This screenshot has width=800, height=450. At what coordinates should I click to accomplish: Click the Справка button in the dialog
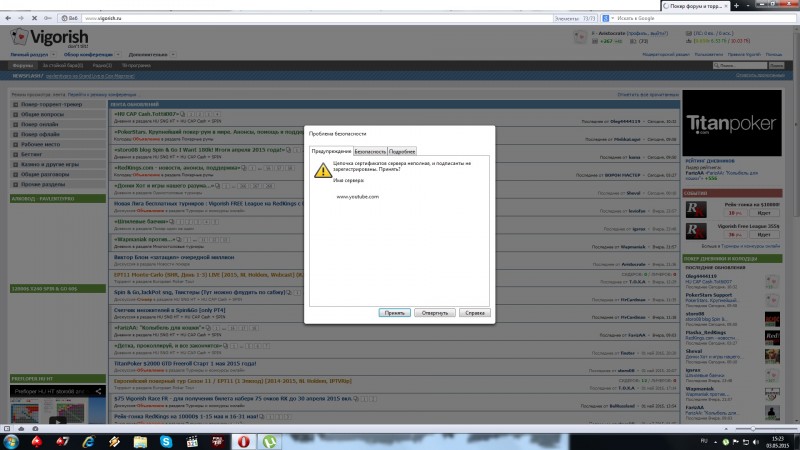(x=474, y=313)
